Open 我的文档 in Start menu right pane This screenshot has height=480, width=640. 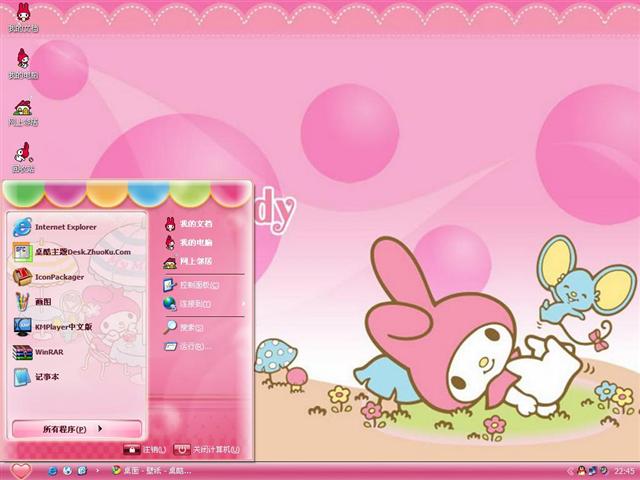(x=195, y=222)
